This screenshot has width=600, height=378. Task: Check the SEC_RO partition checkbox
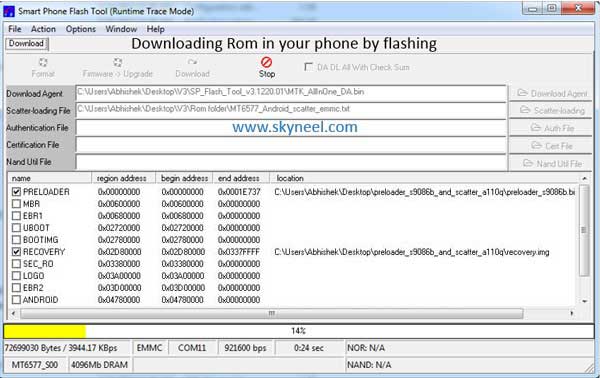tap(16, 264)
